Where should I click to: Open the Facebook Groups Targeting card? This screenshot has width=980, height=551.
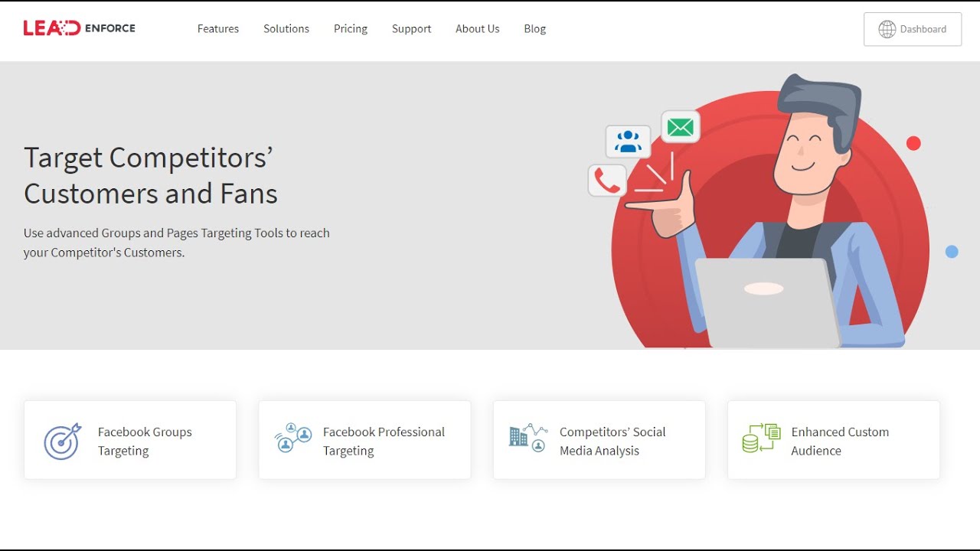[129, 439]
